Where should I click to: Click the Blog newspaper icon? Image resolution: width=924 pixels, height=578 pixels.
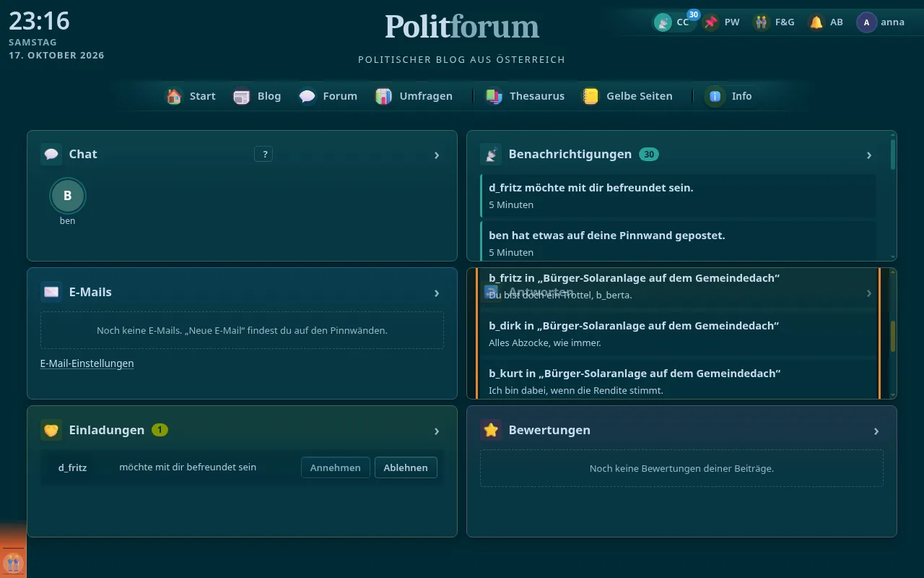[242, 96]
